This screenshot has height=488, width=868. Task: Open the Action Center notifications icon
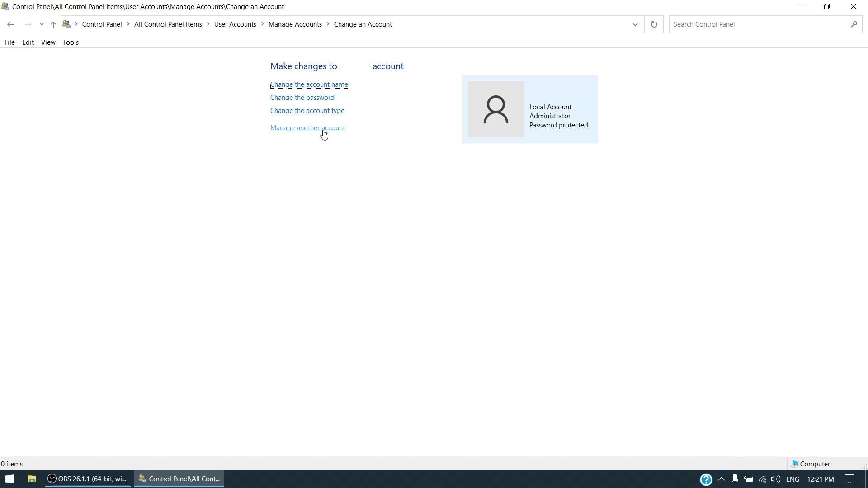pyautogui.click(x=849, y=479)
